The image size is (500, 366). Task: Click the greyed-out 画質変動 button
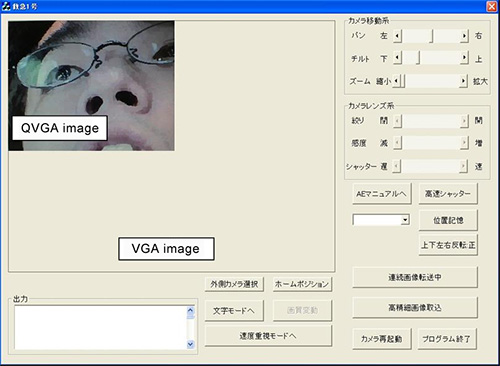point(302,311)
